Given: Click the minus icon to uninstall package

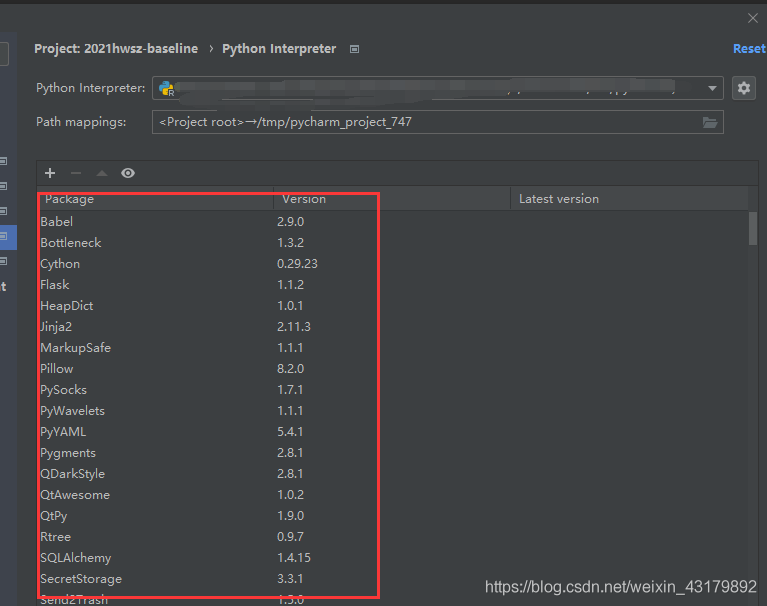Looking at the screenshot, I should pos(76,173).
